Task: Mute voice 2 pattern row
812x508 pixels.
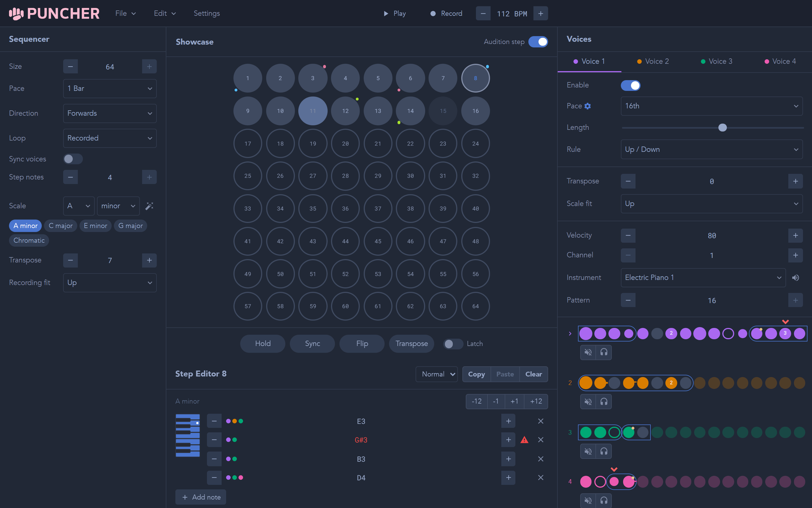Action: pos(588,402)
